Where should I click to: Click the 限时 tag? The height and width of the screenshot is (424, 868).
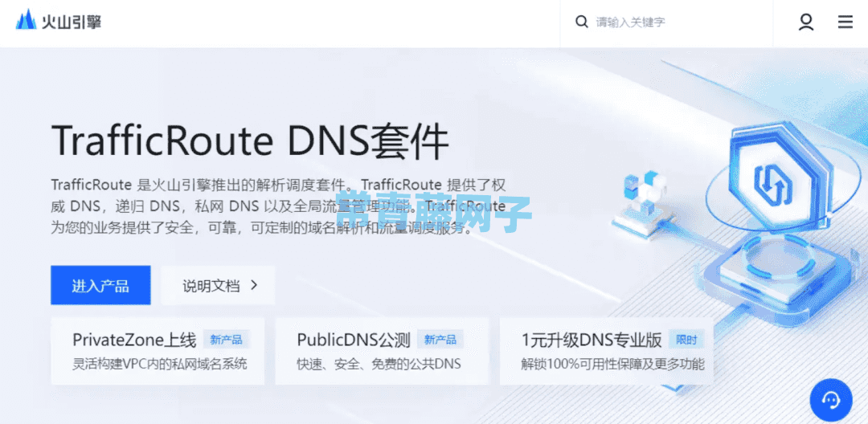[x=686, y=340]
